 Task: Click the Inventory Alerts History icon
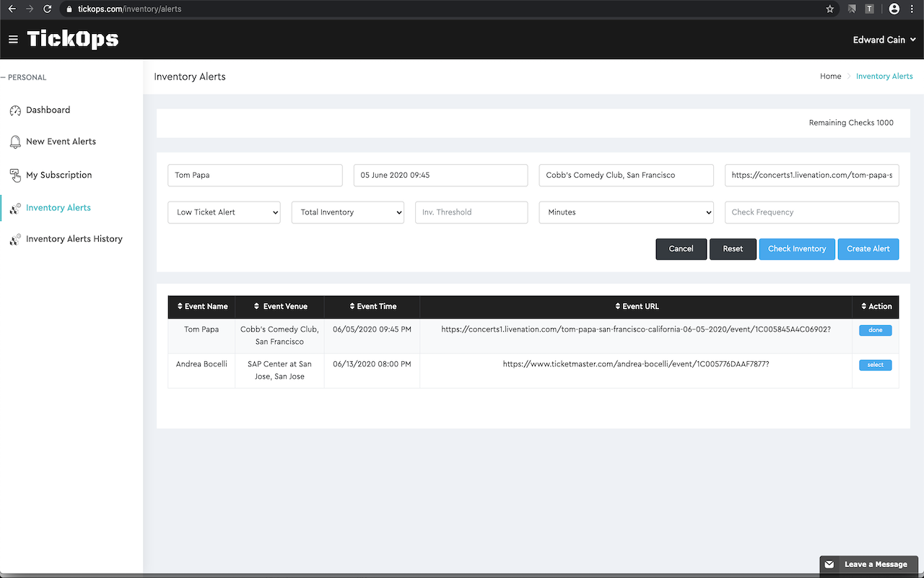coord(15,239)
